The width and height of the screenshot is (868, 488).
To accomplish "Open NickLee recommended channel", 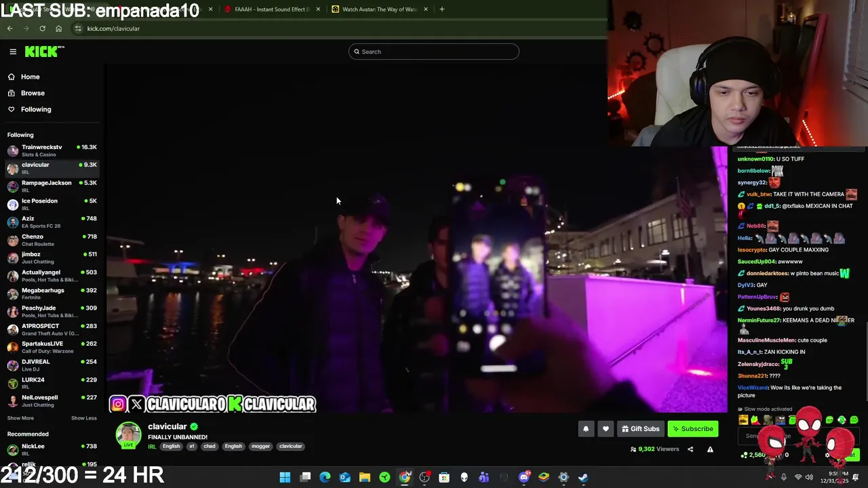I will click(x=52, y=449).
